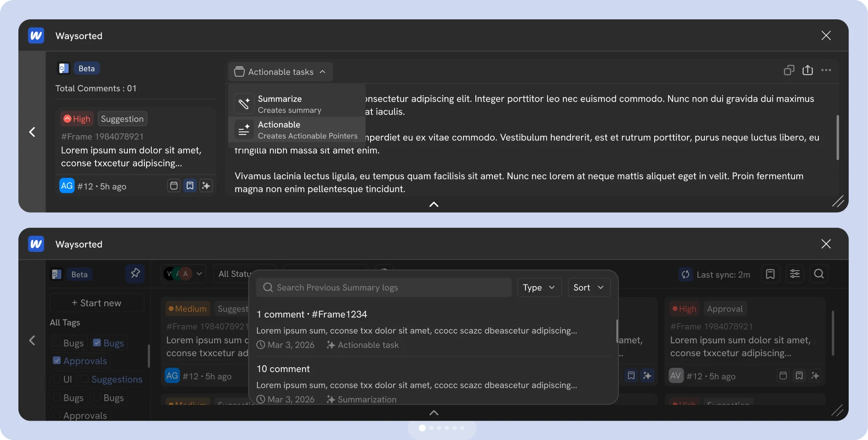Open the Type dropdown
Screen dimensions: 868x440
[539, 287]
